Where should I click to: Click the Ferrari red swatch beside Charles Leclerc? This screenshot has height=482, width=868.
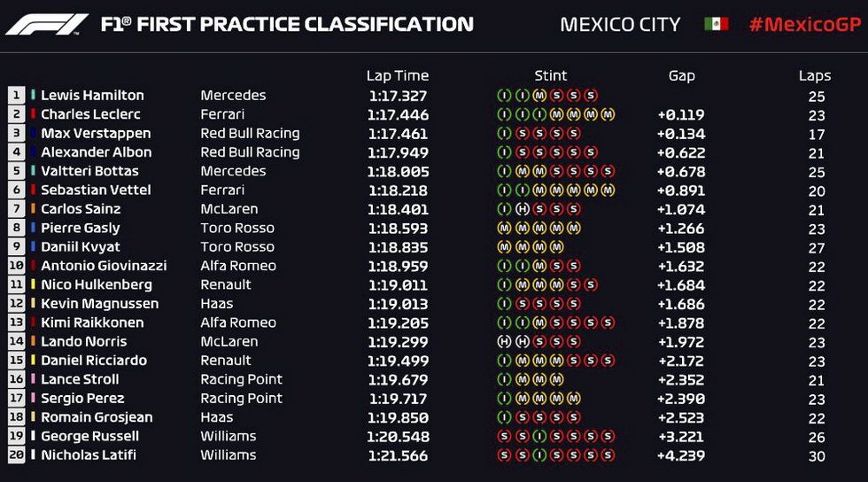34,114
